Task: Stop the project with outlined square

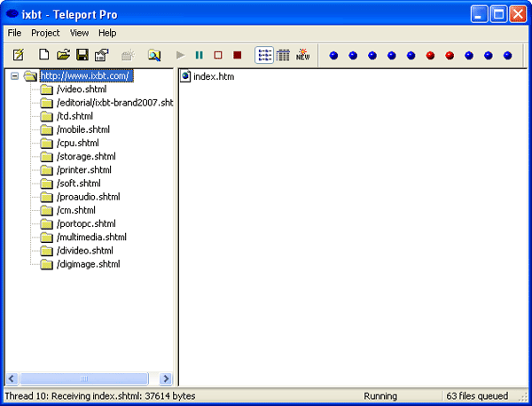Action: (x=218, y=55)
